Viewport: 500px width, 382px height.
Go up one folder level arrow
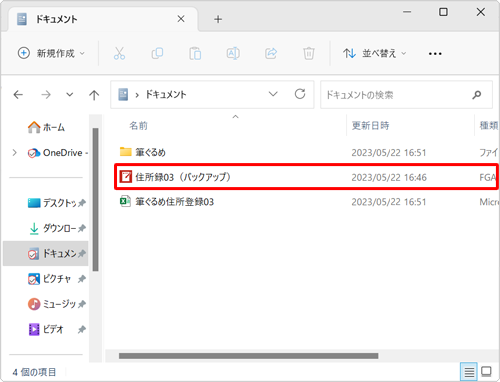pyautogui.click(x=94, y=95)
